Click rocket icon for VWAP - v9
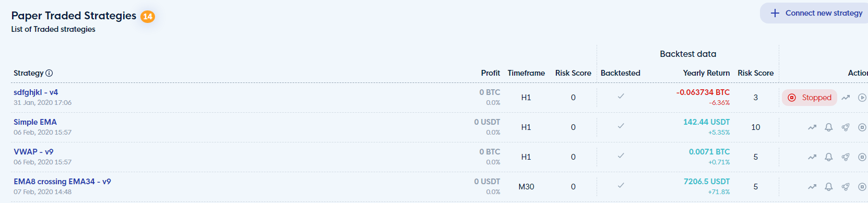The image size is (868, 203). tap(846, 157)
